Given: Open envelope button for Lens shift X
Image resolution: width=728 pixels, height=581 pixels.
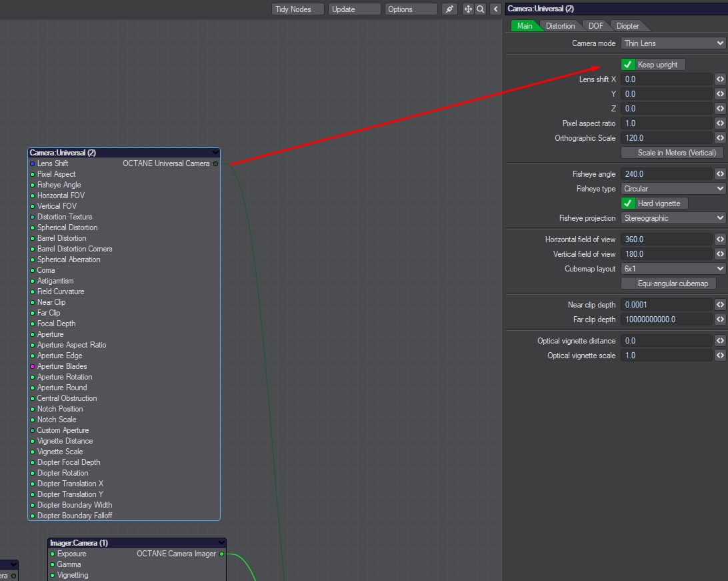Looking at the screenshot, I should pos(720,79).
